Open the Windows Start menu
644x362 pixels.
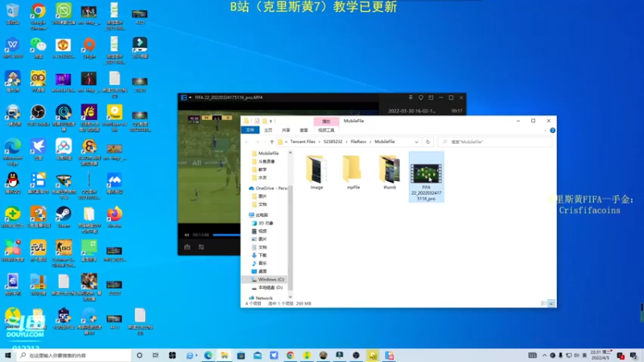(8, 356)
